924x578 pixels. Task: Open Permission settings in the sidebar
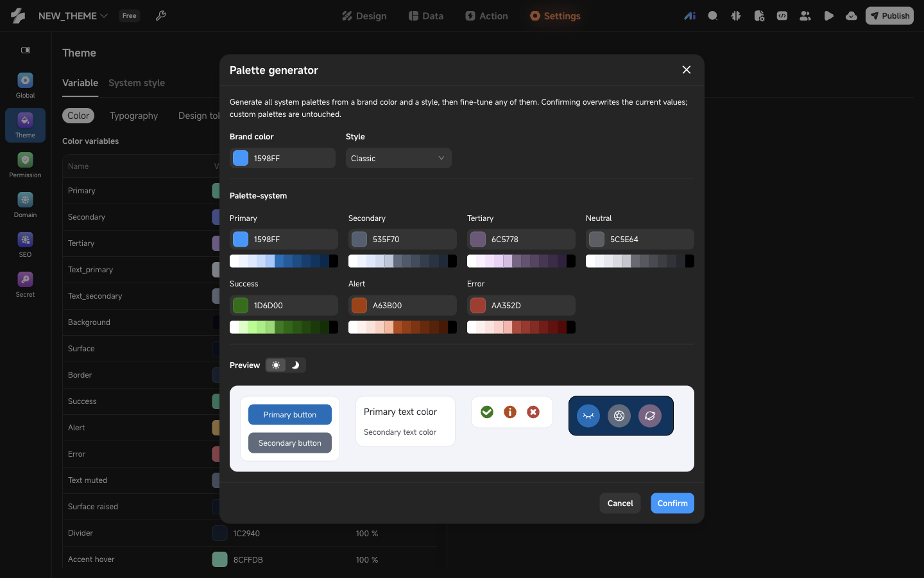tap(25, 165)
